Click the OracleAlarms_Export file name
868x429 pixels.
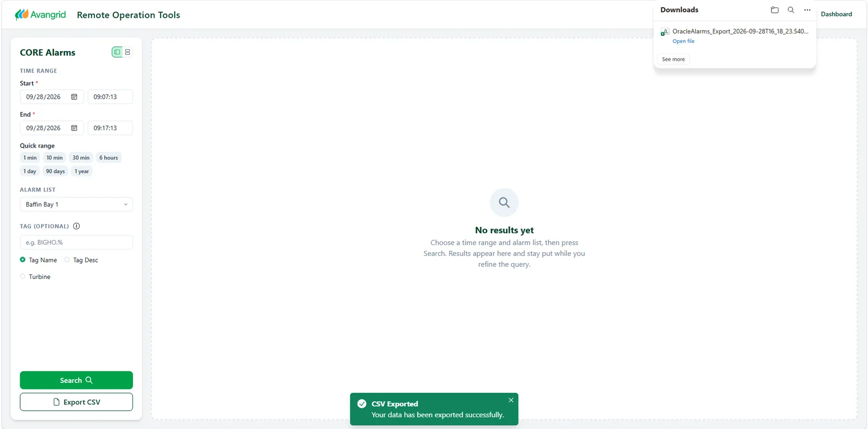pyautogui.click(x=741, y=31)
